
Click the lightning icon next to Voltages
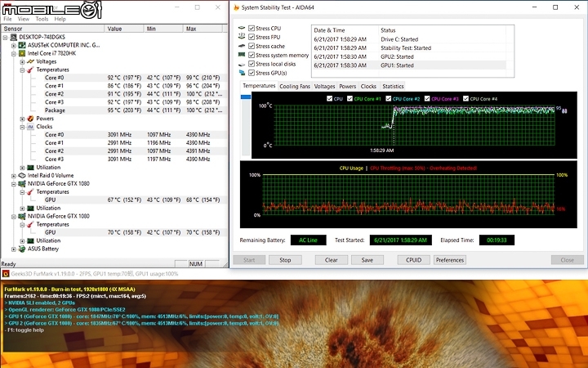click(31, 61)
